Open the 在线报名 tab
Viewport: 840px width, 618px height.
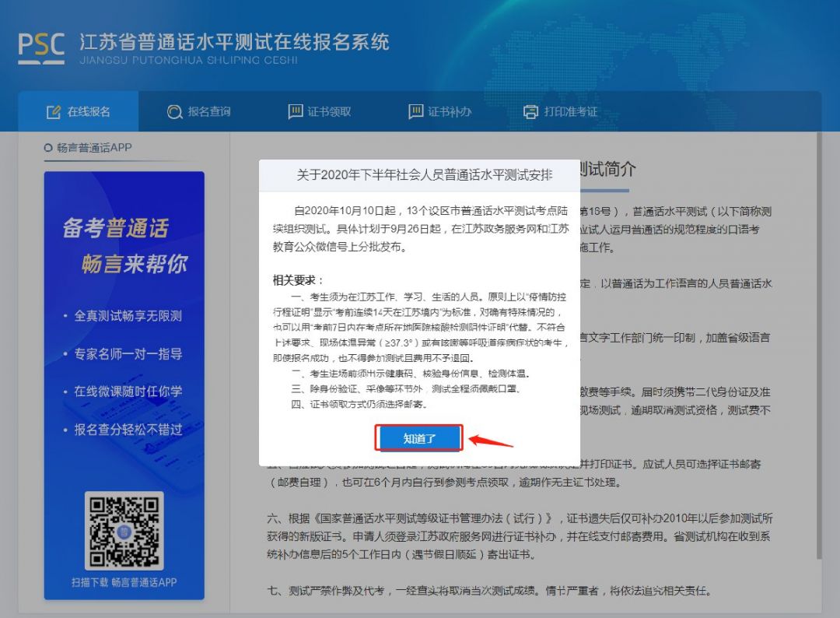click(79, 111)
